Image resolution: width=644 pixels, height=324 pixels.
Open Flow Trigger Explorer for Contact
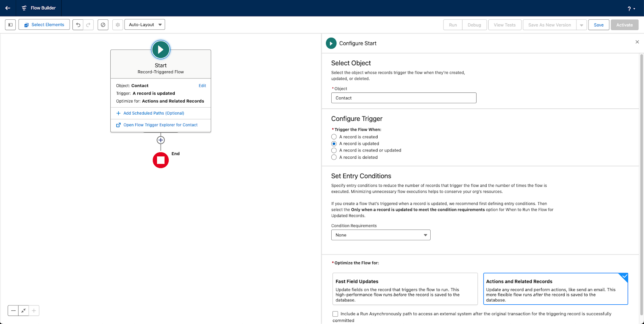[x=161, y=125]
